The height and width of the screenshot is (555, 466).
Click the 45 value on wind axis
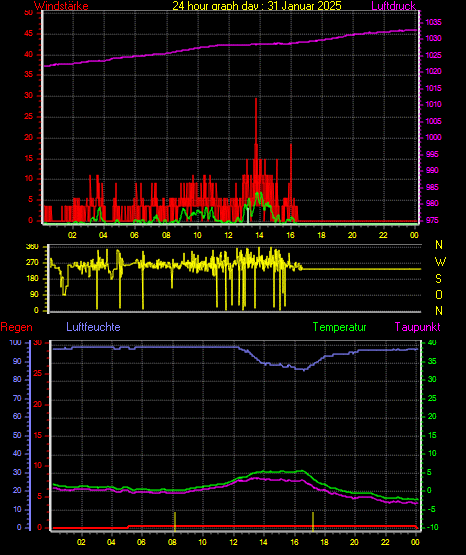[x=28, y=34]
